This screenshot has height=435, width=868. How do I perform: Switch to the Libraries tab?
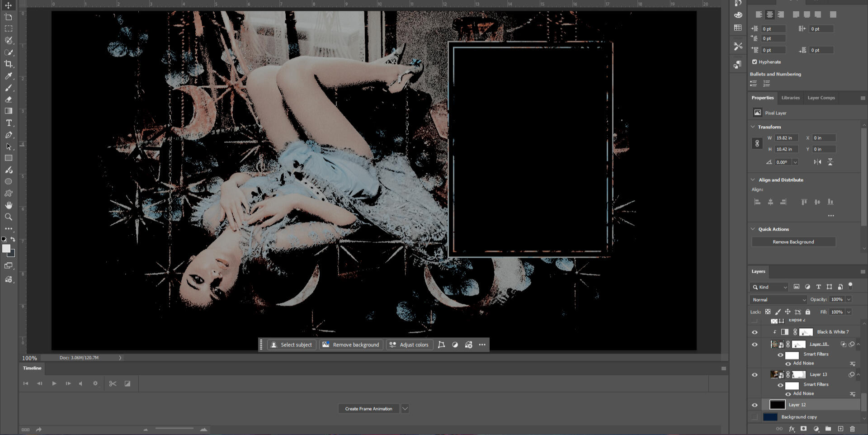[x=791, y=98]
